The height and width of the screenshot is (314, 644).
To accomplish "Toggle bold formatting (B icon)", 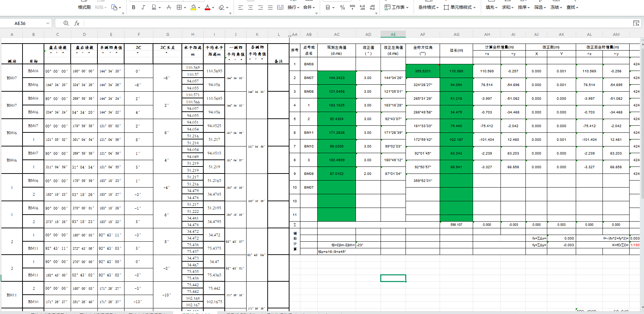I will click(133, 7).
